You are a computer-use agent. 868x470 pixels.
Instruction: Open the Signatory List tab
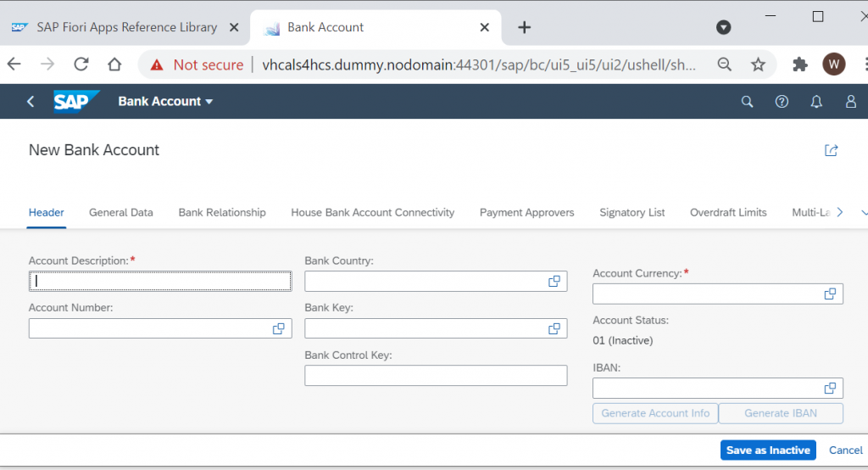pos(632,212)
